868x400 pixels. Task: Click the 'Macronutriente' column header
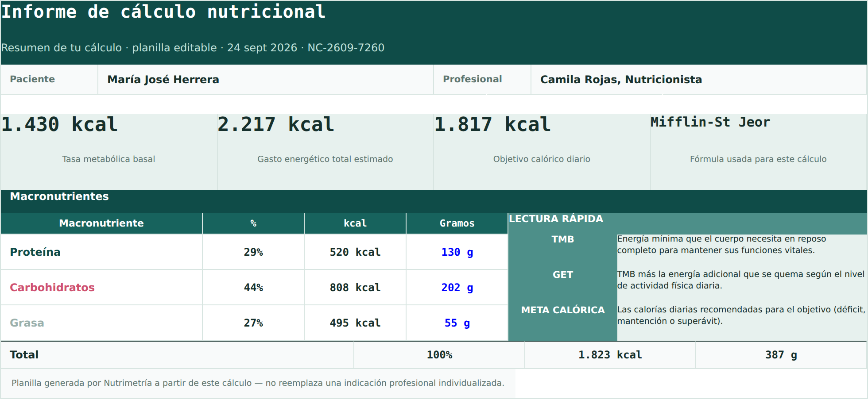click(x=101, y=223)
